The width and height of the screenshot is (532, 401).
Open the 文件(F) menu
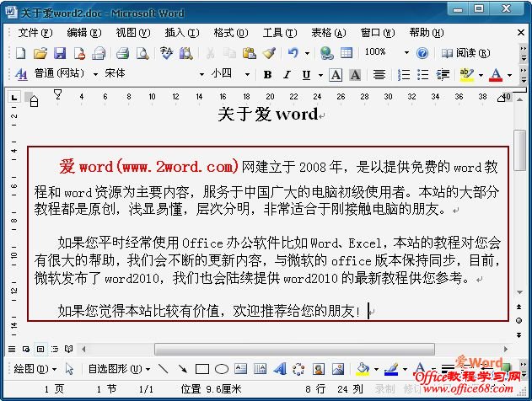pos(35,33)
